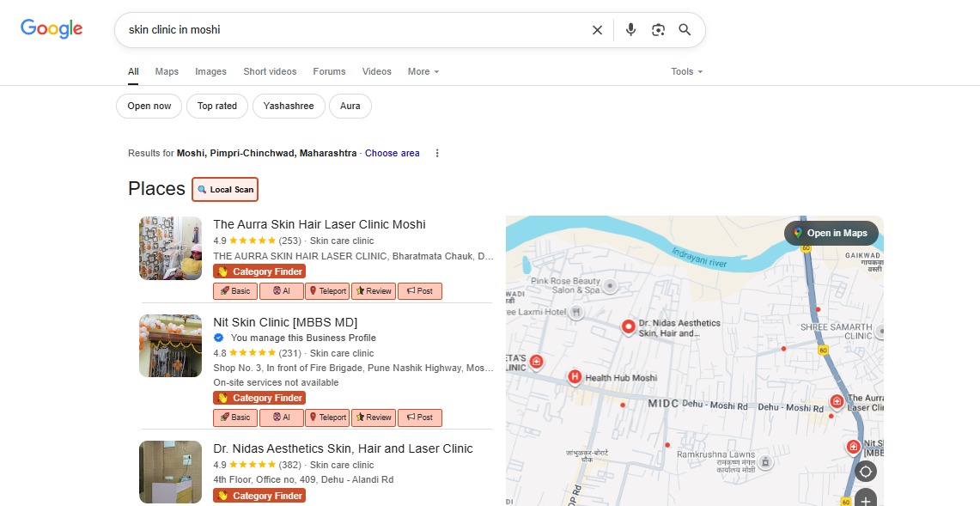The height and width of the screenshot is (506, 980).
Task: Click the Choose area link
Action: tap(392, 154)
